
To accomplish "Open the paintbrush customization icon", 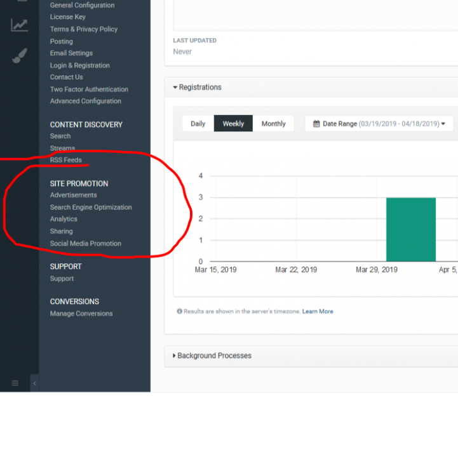I will click(x=20, y=56).
